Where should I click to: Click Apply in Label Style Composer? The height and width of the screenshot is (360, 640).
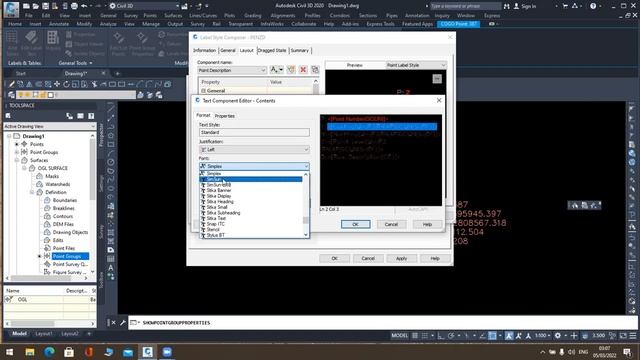tap(401, 258)
